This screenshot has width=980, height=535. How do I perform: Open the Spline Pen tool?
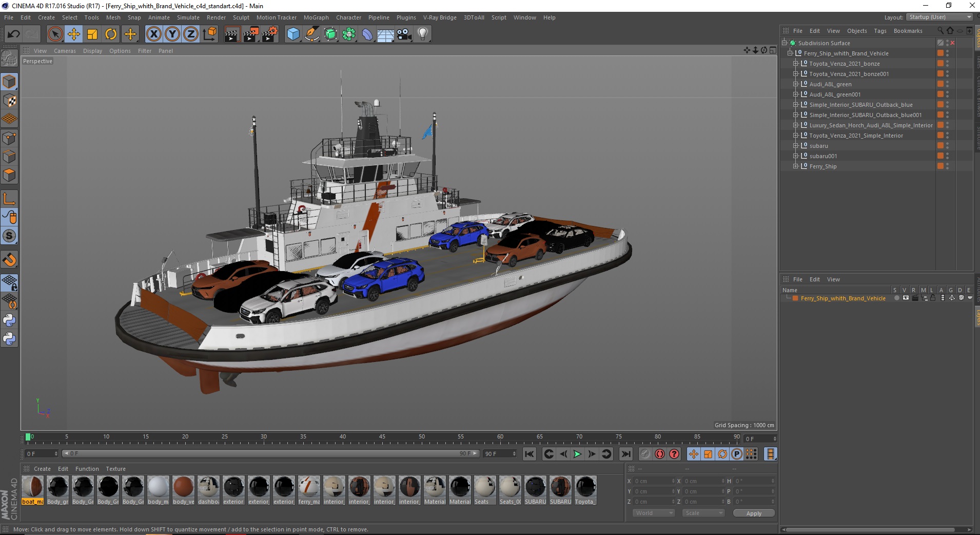pos(311,34)
